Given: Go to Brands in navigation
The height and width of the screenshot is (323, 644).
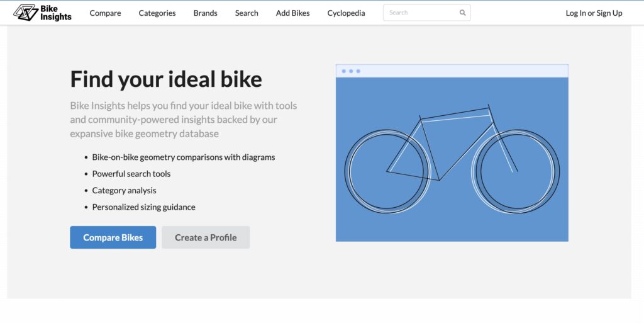Looking at the screenshot, I should [x=206, y=13].
